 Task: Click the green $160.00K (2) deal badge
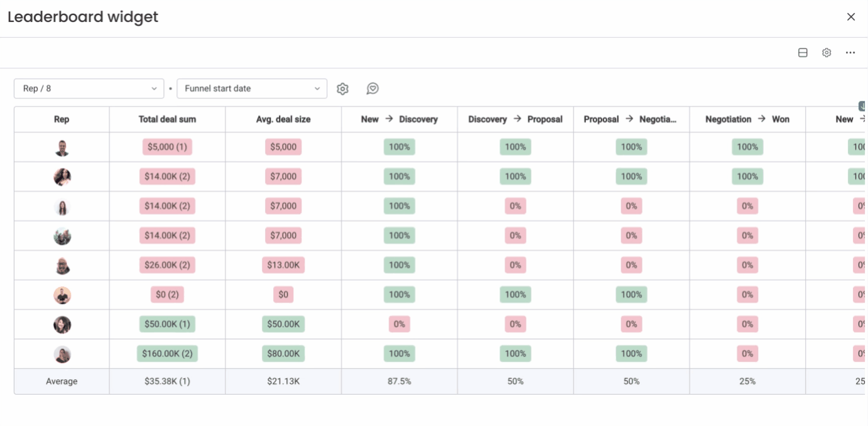(167, 354)
